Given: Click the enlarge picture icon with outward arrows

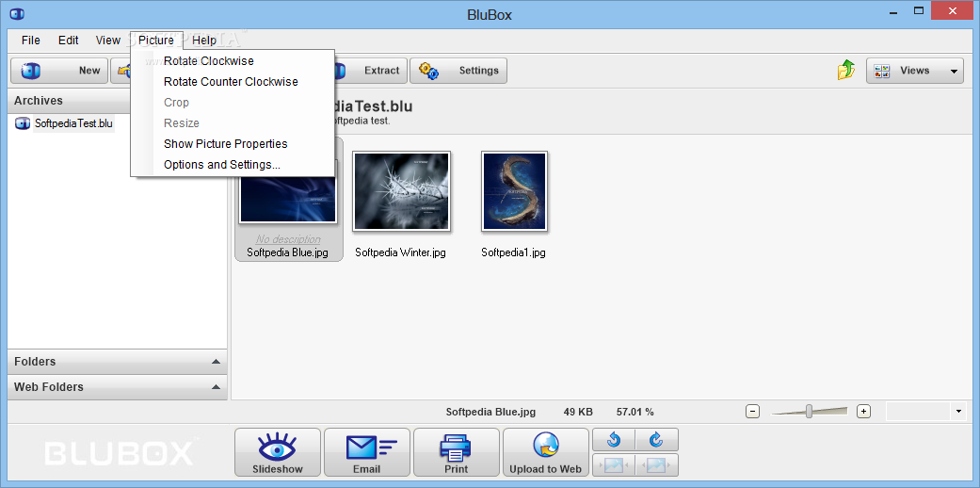Looking at the screenshot, I should [x=656, y=464].
